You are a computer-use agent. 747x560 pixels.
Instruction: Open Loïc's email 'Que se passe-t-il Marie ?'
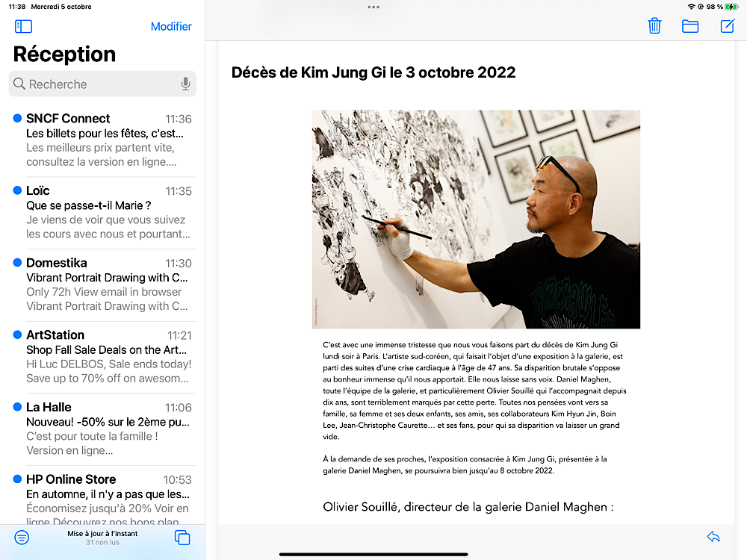102,212
